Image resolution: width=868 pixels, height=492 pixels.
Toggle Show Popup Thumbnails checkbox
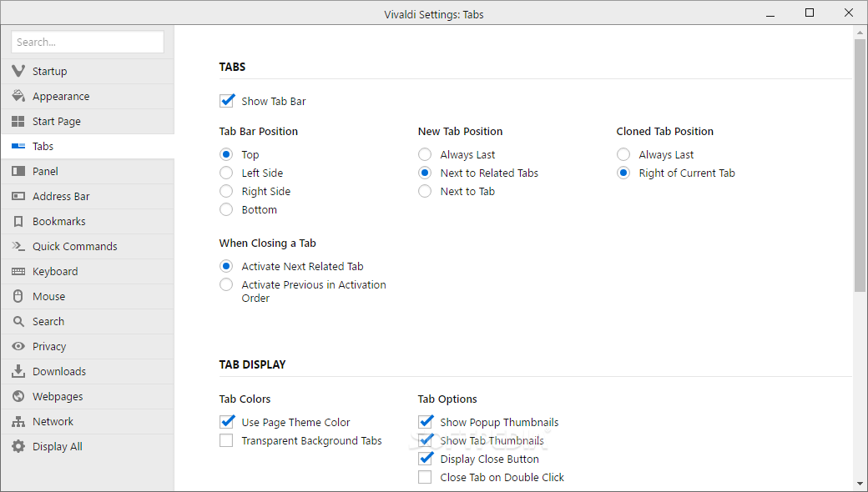click(x=425, y=422)
